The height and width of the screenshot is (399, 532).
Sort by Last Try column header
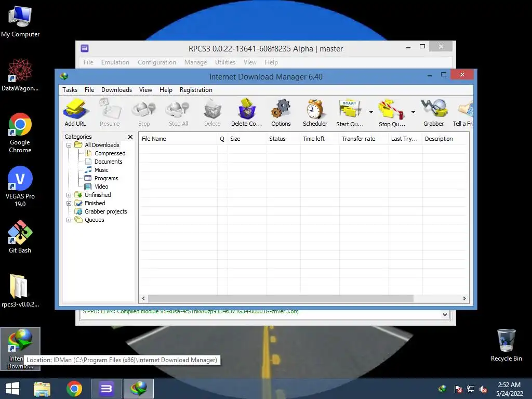(405, 139)
